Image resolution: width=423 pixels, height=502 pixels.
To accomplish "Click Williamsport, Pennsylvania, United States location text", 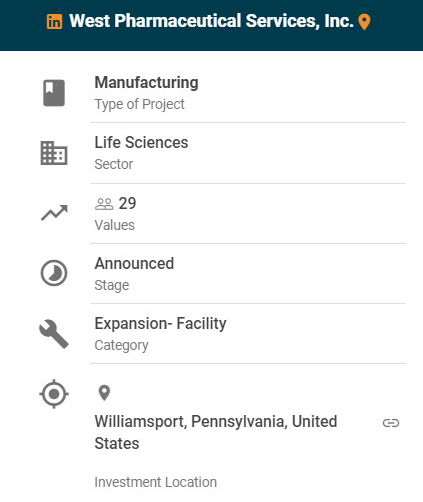I will (216, 432).
